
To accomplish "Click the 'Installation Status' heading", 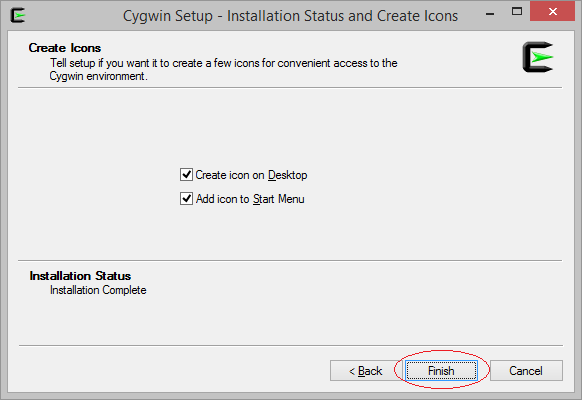I will (x=80, y=276).
